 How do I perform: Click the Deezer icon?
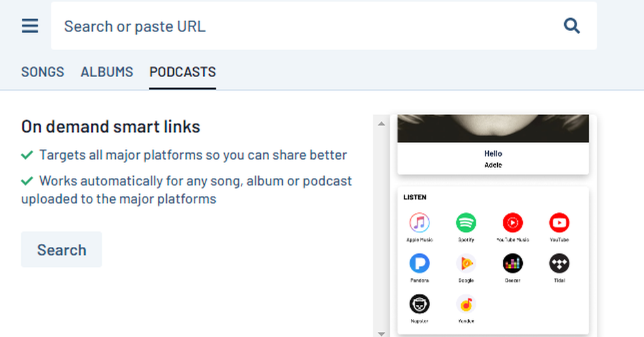click(513, 263)
